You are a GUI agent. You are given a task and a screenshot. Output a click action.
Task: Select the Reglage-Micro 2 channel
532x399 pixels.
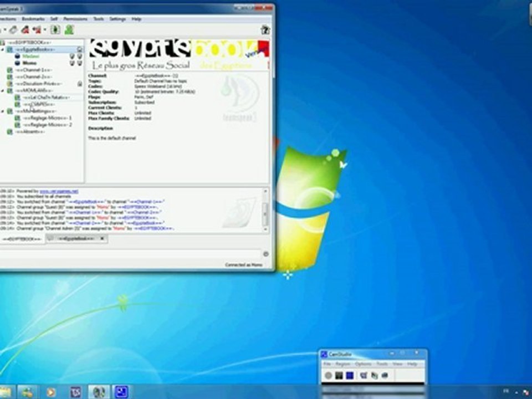47,125
